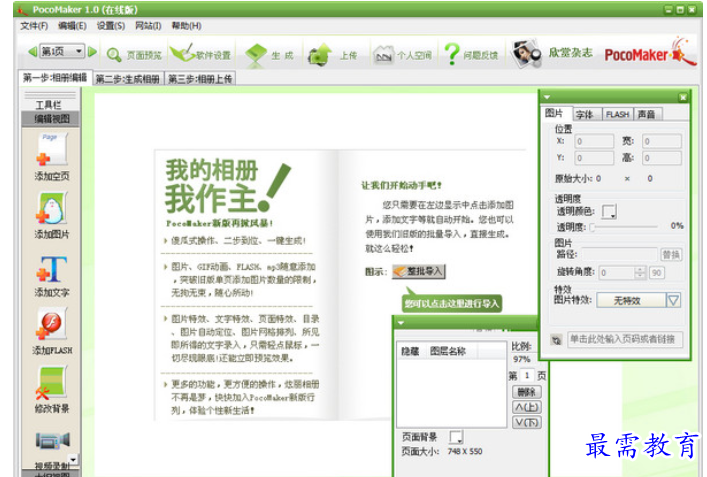Pick the transparency color (透明颜色) swatch
This screenshot has width=707, height=477.
coord(609,210)
